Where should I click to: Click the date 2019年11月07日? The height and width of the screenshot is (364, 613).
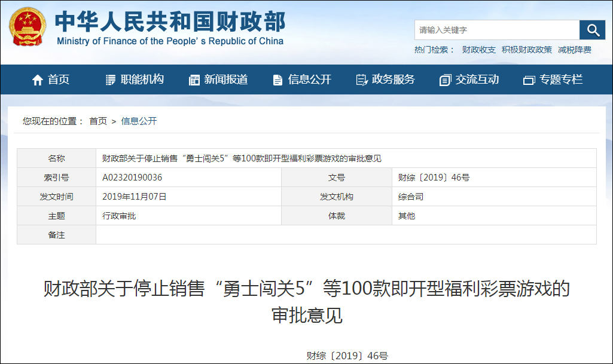click(x=135, y=197)
